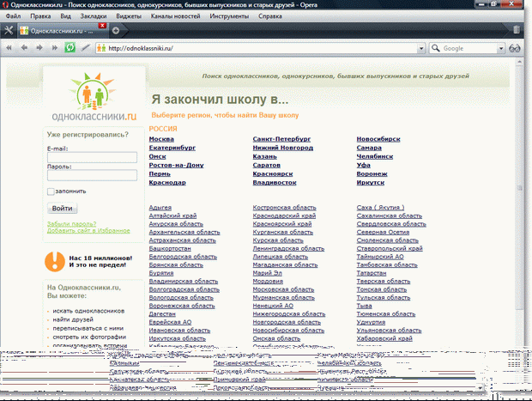Click the Google search magnifier icon
This screenshot has height=401, width=532.
(436, 48)
